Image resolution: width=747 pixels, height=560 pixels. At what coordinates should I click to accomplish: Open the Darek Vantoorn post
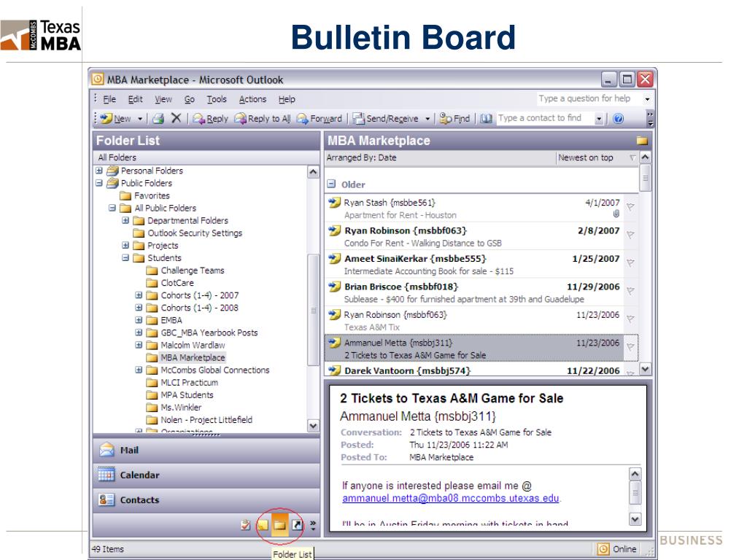474,370
